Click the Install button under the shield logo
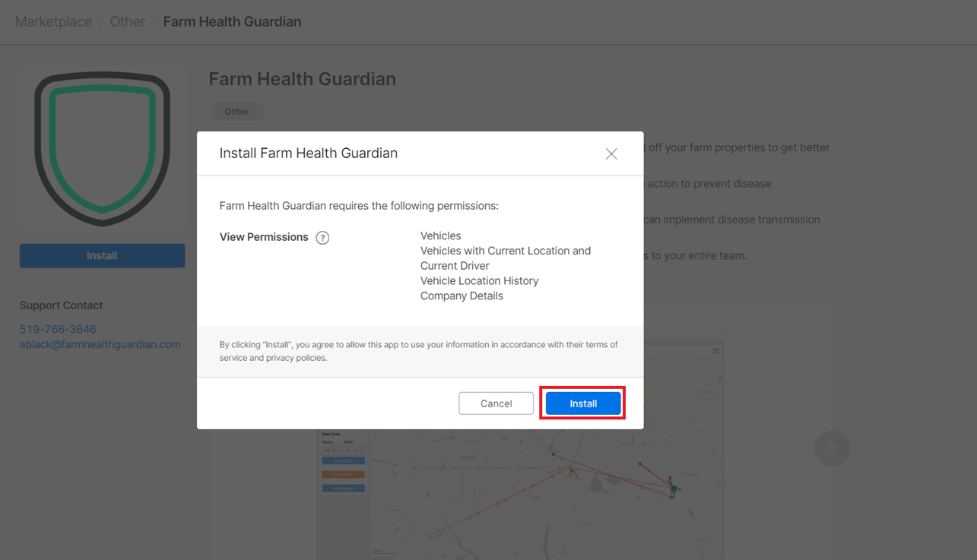 (x=102, y=255)
